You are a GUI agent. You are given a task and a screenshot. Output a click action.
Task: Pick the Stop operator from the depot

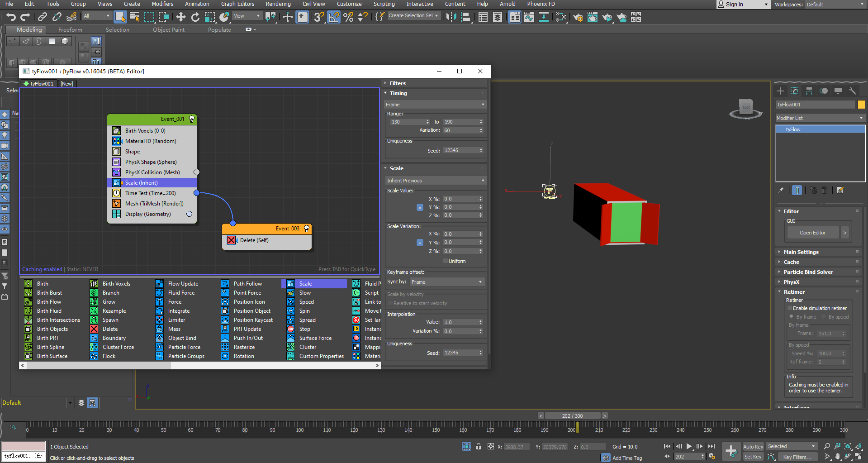304,329
